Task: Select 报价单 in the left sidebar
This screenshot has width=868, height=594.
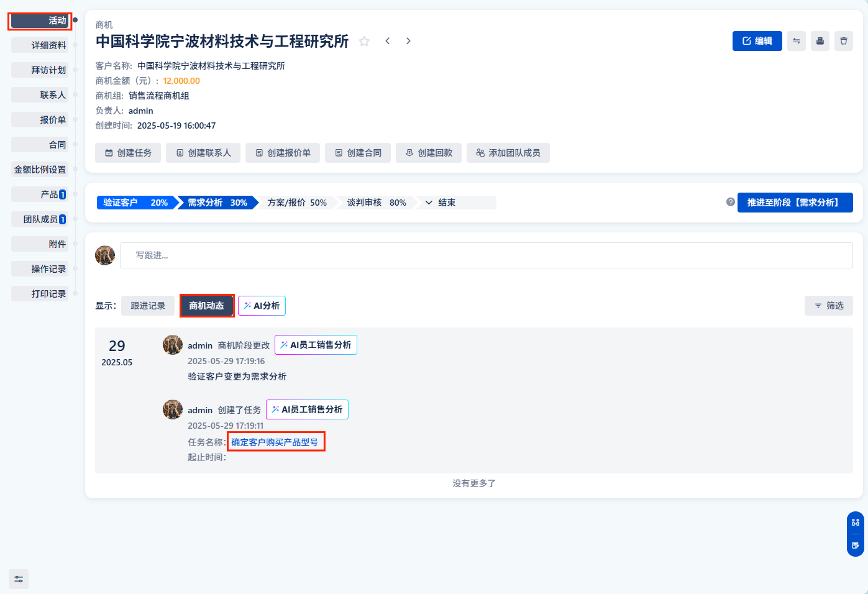Action: 40,120
